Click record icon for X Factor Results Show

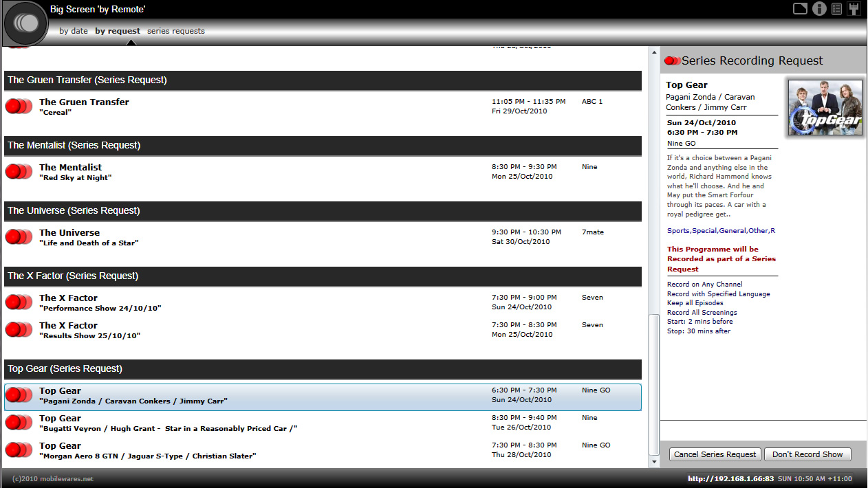[19, 330]
